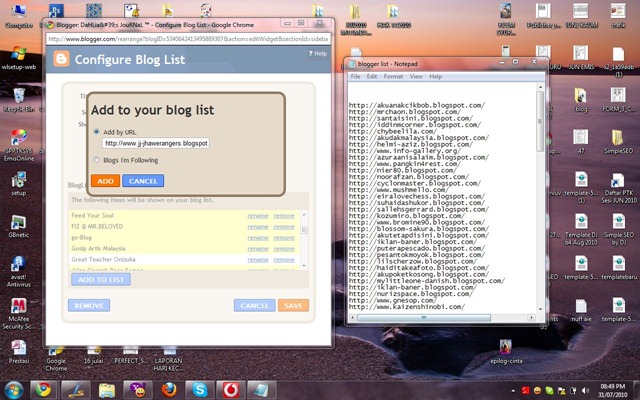Select the Add by URL radio option

pos(97,131)
